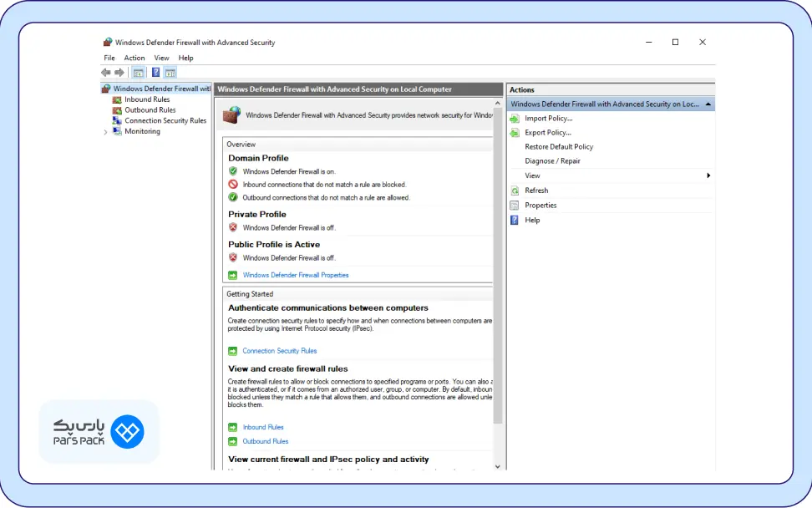Open Windows Defender Firewall Properties link
This screenshot has width=812, height=508.
(296, 275)
